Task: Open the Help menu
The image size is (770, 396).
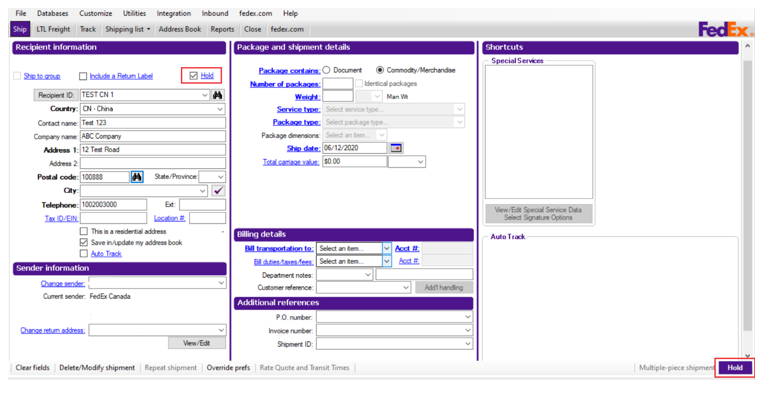Action: click(290, 13)
